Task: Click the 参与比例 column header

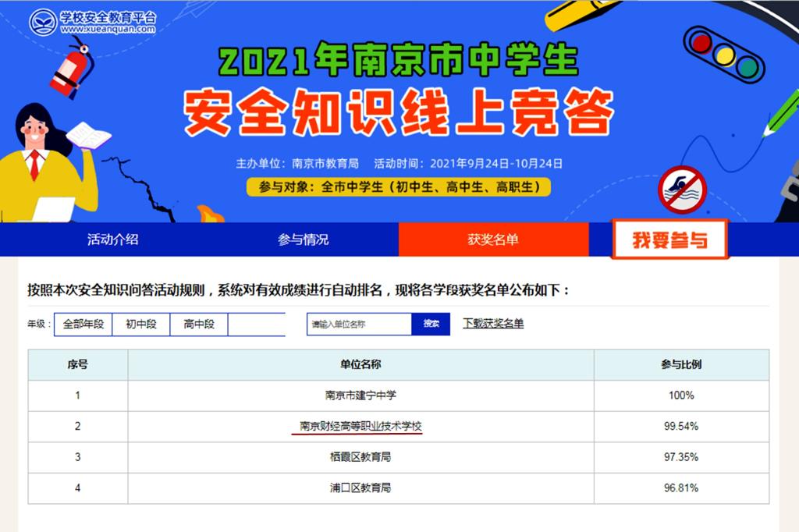Action: 680,364
